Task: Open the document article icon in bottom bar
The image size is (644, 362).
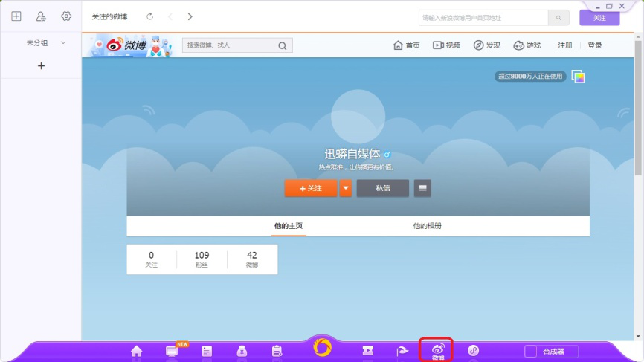Action: click(207, 351)
